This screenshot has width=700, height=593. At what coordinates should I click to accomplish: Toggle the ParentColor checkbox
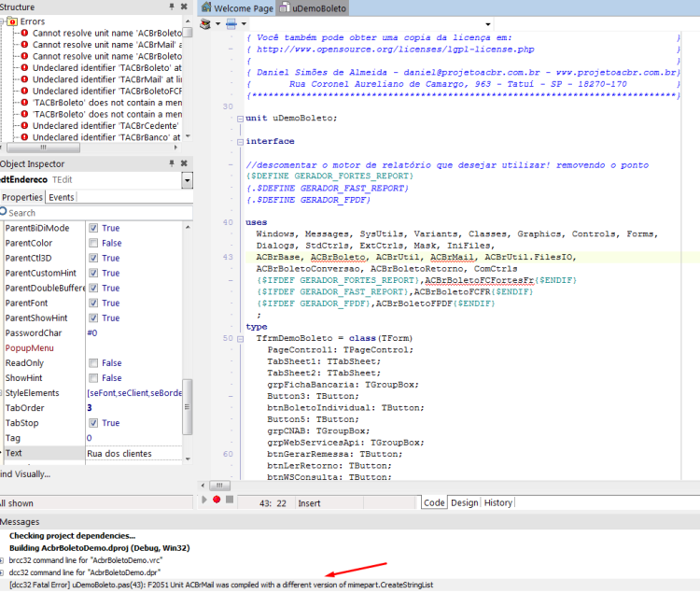(93, 243)
